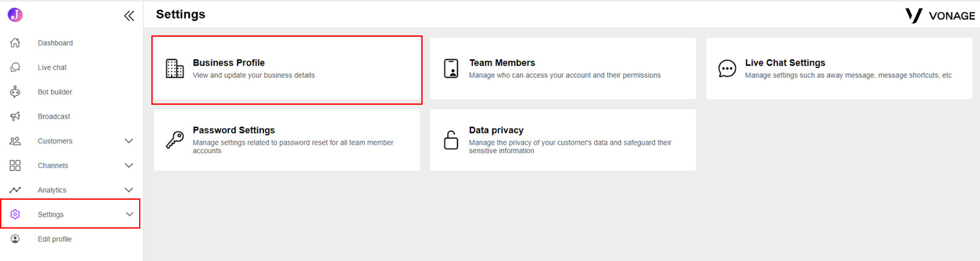Select the Bot builder robot icon

pos(15,92)
